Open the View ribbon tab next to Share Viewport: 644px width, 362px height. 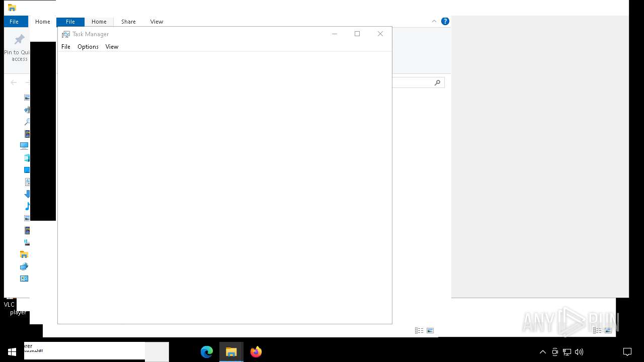156,22
